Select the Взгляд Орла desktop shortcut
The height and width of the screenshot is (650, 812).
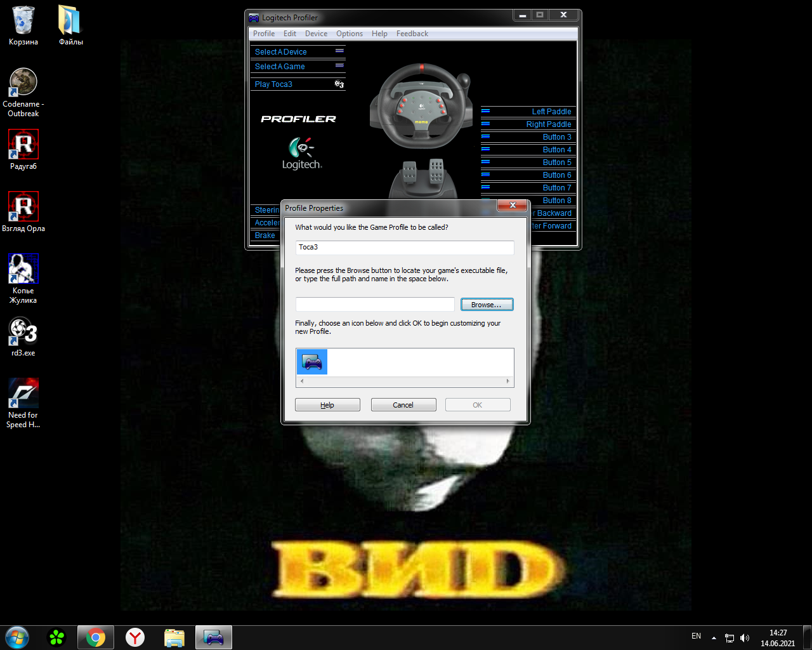click(23, 213)
